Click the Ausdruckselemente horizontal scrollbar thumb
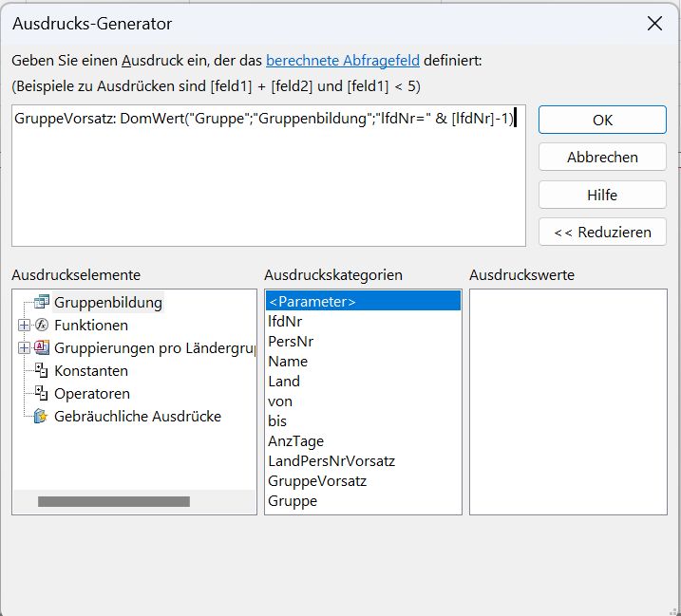Image resolution: width=681 pixels, height=616 pixels. [x=114, y=502]
